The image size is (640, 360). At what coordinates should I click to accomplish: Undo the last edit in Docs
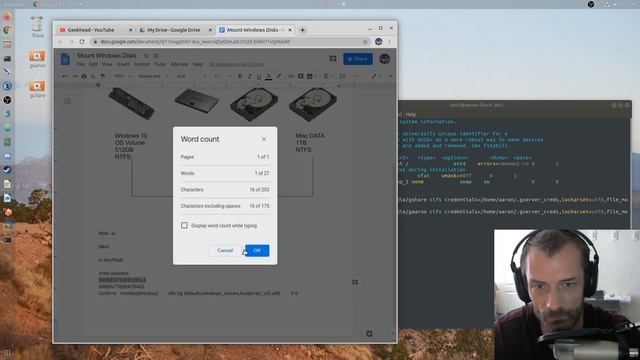tap(65, 76)
